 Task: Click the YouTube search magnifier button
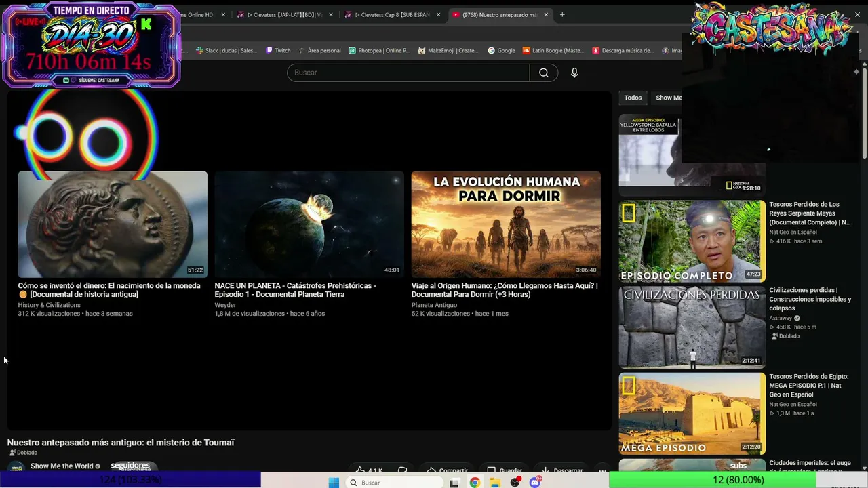[x=544, y=73]
